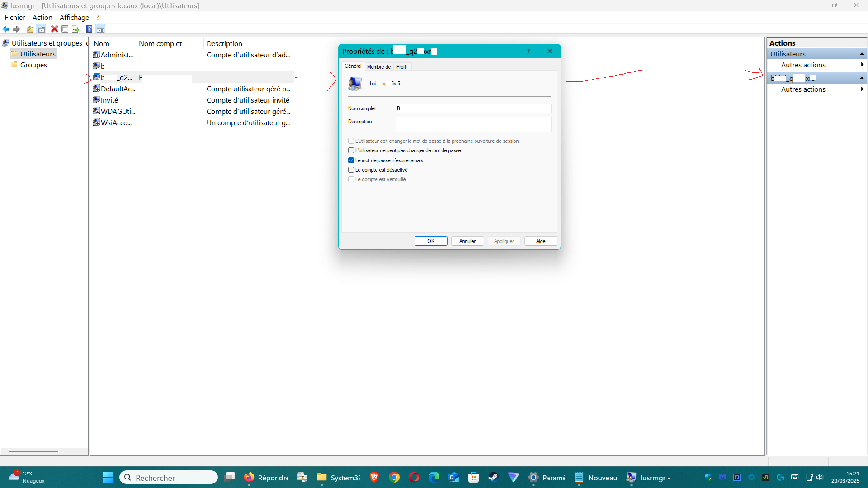The image size is (868, 488).
Task: Check 'Le compte est désactivé' box
Action: click(x=351, y=170)
